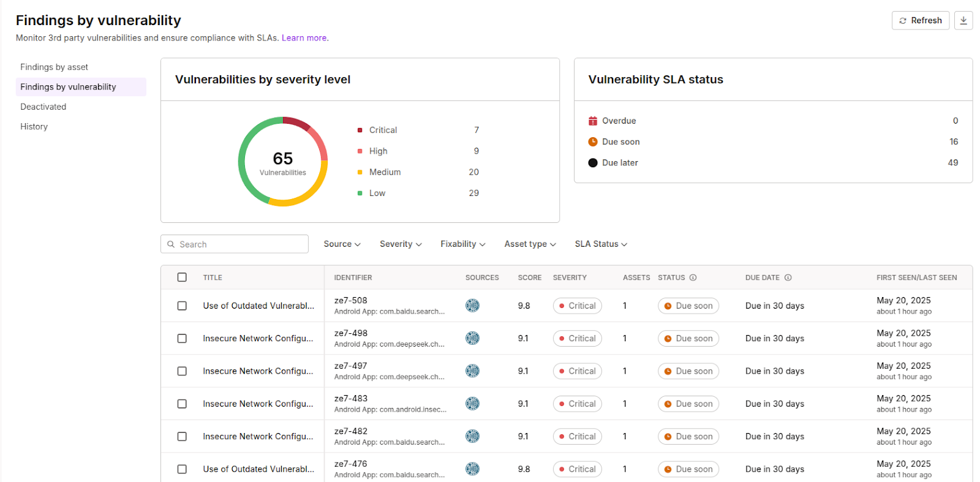Click the source icon for ze7-497
This screenshot has height=482, width=980.
472,371
